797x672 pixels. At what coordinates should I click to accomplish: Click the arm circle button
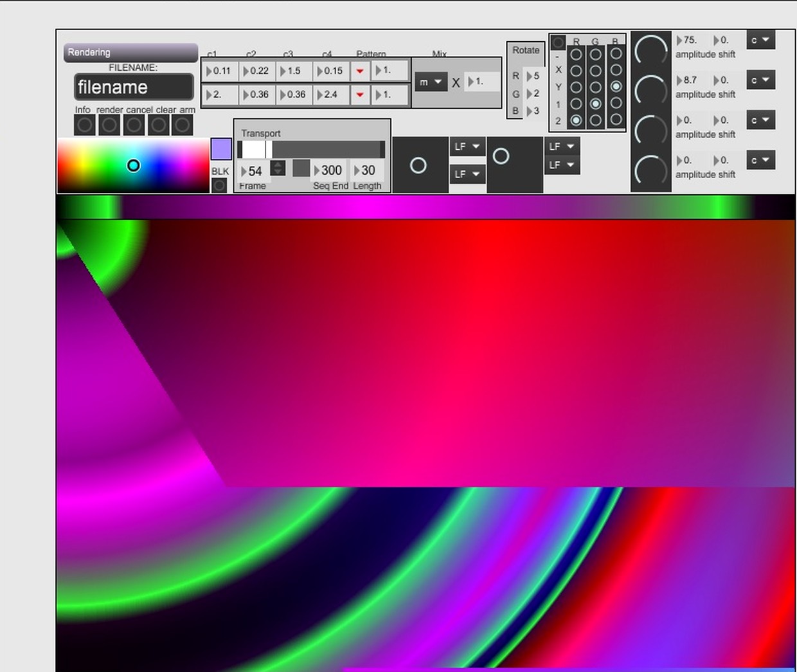click(x=183, y=125)
